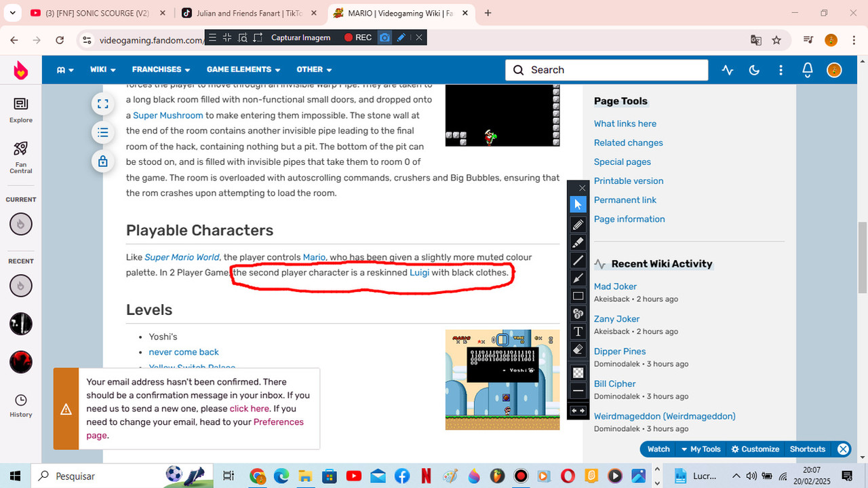Expand the FRANCHISES navigation dropdown
This screenshot has width=868, height=488.
[161, 69]
